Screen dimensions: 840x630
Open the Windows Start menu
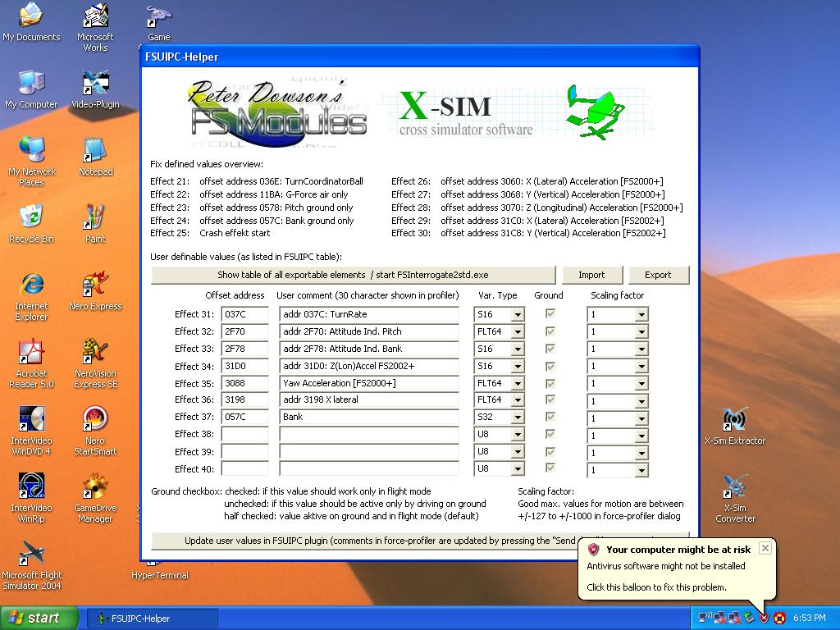tap(39, 618)
